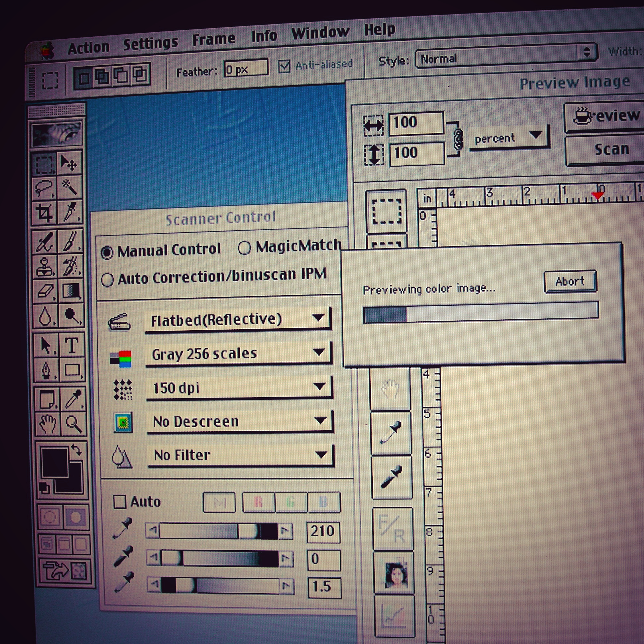The height and width of the screenshot is (644, 644).
Task: Select the Zoom magnifier tool
Action: click(x=74, y=424)
